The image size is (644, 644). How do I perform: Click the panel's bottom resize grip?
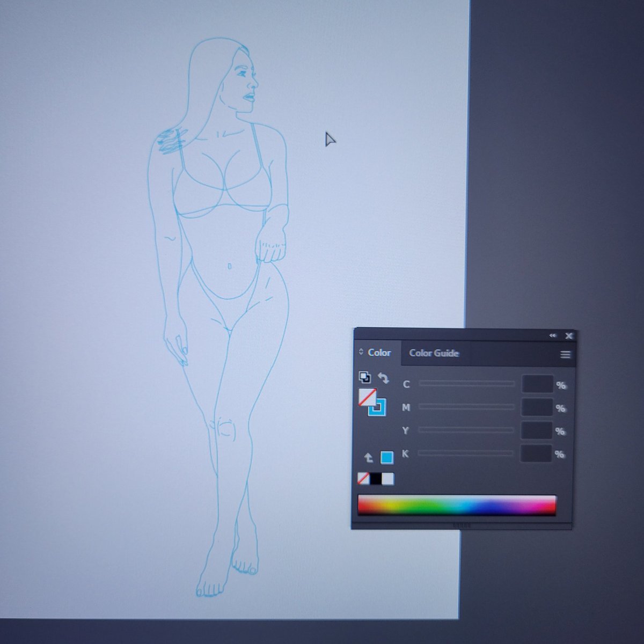pos(461,526)
